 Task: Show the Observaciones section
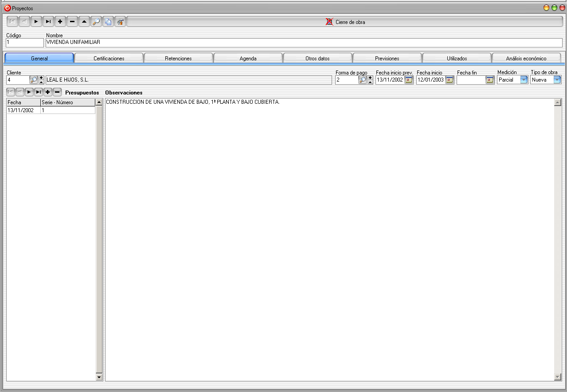pyautogui.click(x=124, y=93)
